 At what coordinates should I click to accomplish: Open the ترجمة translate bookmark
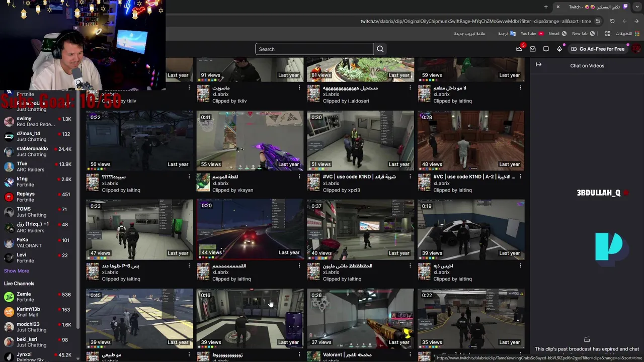pos(506,34)
